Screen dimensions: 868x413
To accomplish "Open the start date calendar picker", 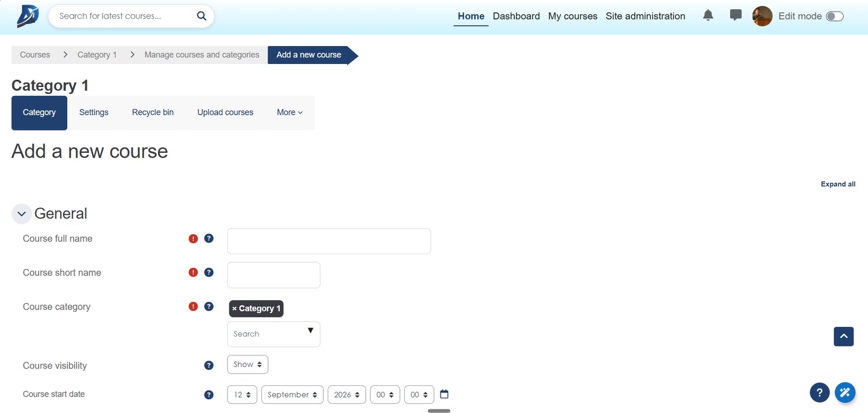I will 444,394.
